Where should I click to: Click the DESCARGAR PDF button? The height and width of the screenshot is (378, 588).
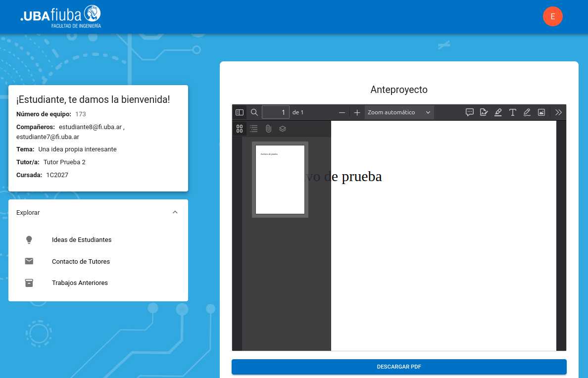point(399,367)
